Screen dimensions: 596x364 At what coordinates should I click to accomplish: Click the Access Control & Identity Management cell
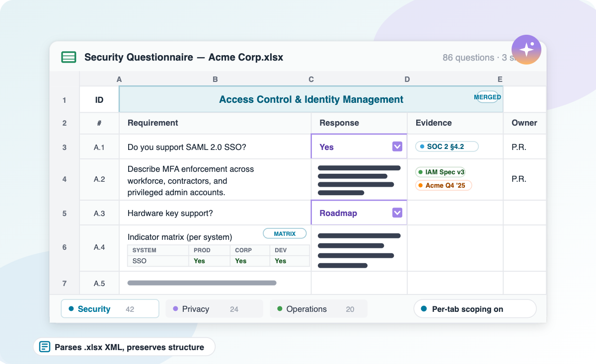(311, 99)
